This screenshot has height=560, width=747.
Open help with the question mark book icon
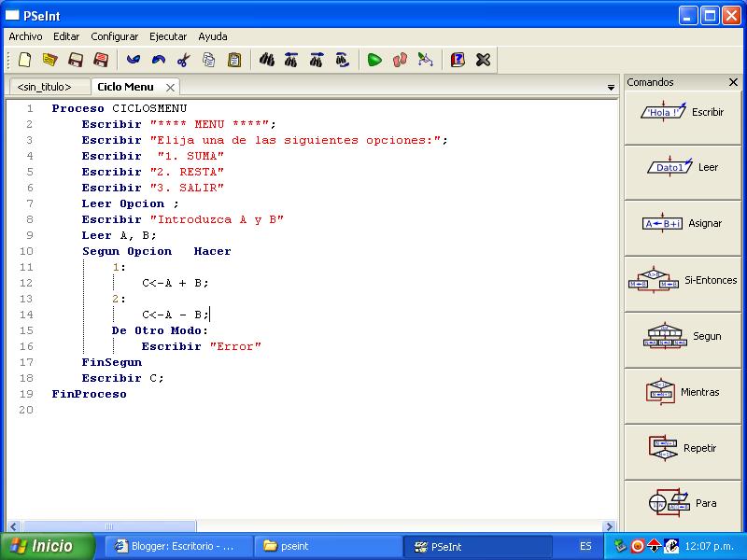(x=458, y=60)
